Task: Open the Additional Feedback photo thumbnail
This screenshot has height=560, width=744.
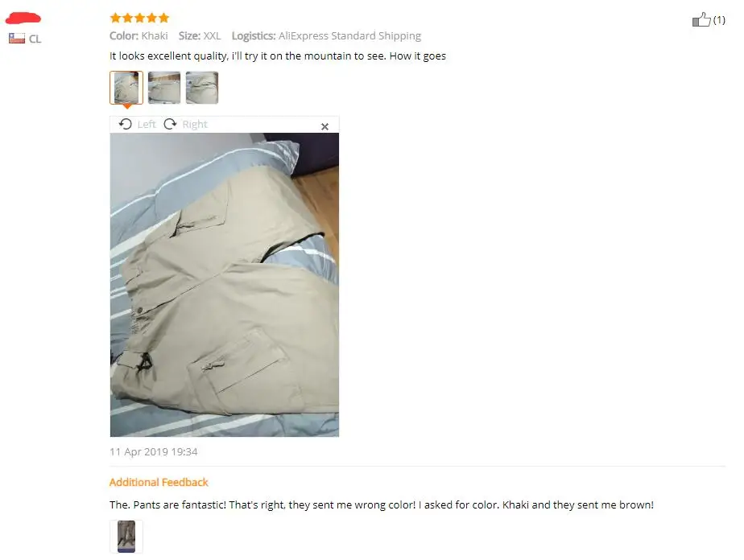Action: tap(126, 537)
